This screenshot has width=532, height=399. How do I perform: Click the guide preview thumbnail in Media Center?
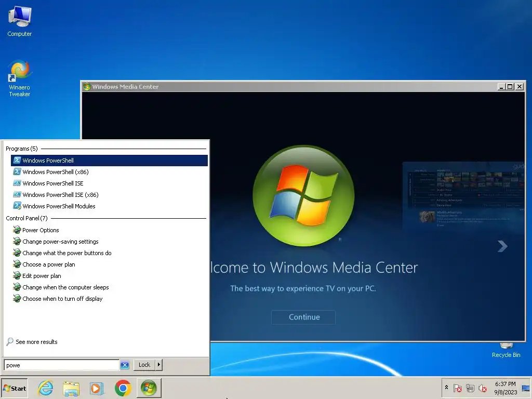(463, 195)
